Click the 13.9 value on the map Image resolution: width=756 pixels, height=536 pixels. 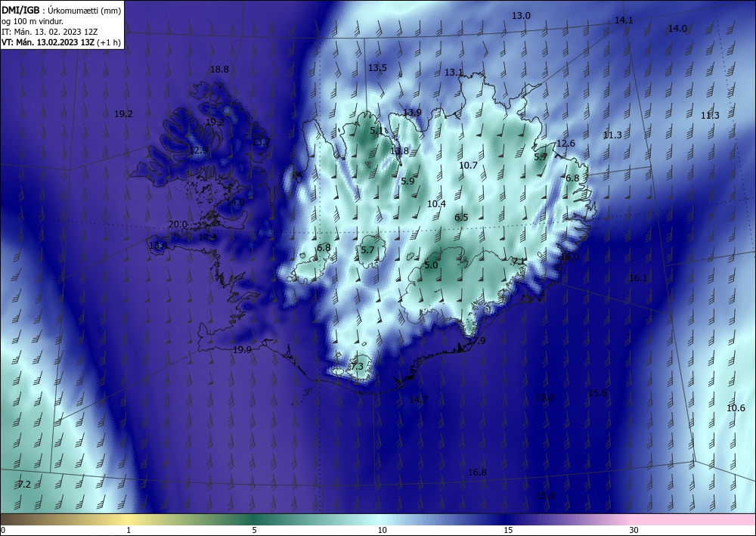412,113
